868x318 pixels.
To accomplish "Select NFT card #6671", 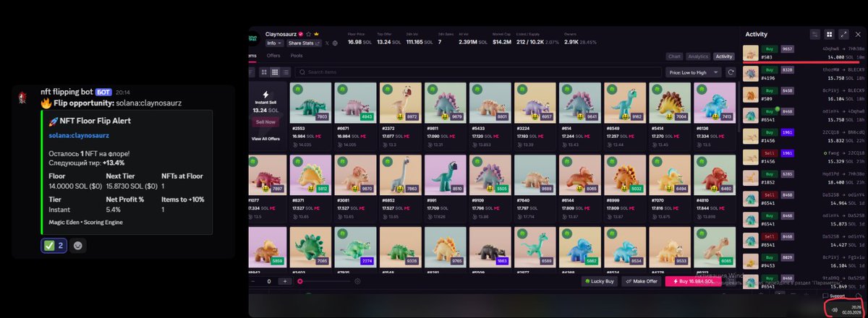I will pyautogui.click(x=355, y=115).
